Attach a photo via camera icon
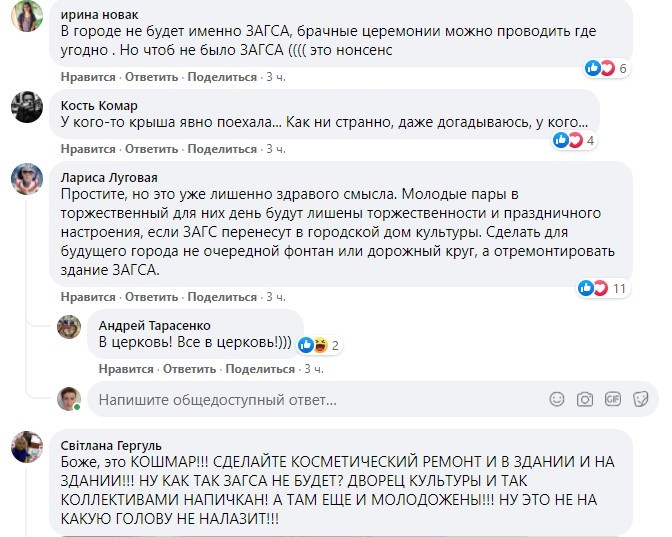 tap(585, 400)
